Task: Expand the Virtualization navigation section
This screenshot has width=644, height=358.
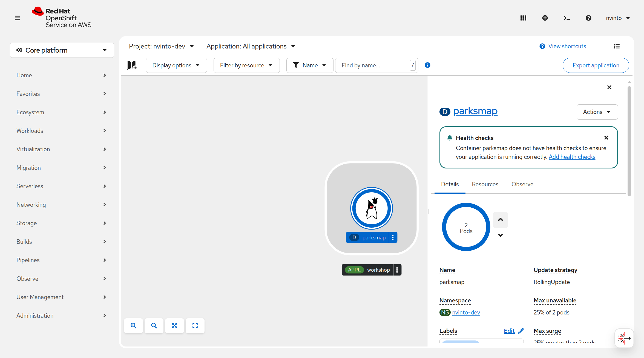Action: pyautogui.click(x=62, y=149)
